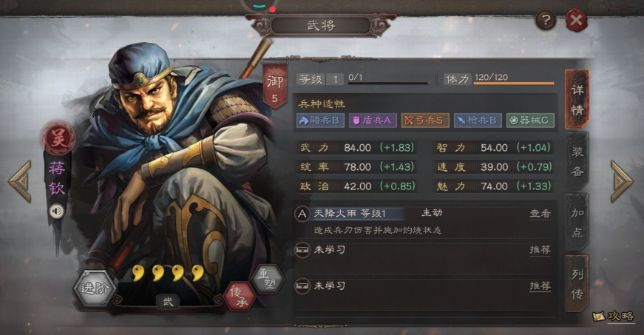Viewport: 644px width, 335px height.
Task: Click the 进阶 hexagon icon
Action: click(95, 288)
